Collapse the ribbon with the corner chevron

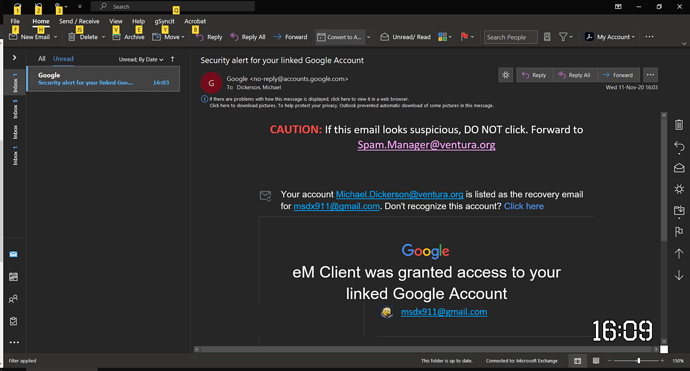pyautogui.click(x=684, y=44)
